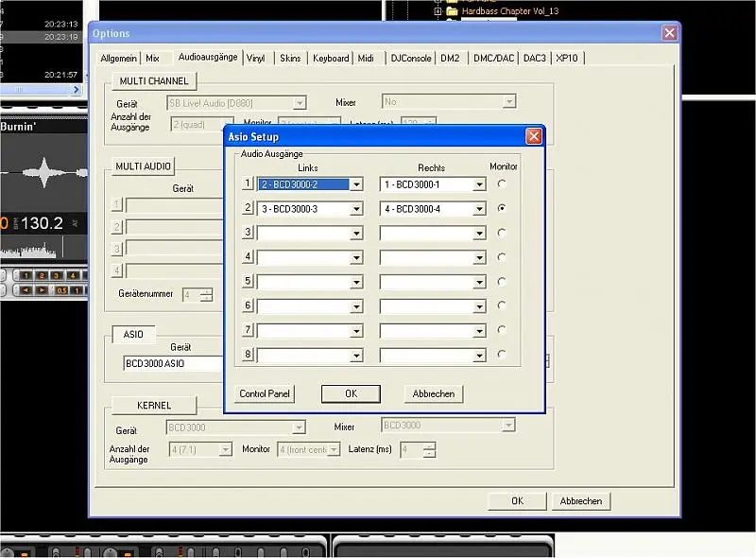756x558 pixels.
Task: Close the Asio Setup dialog
Action: click(533, 137)
